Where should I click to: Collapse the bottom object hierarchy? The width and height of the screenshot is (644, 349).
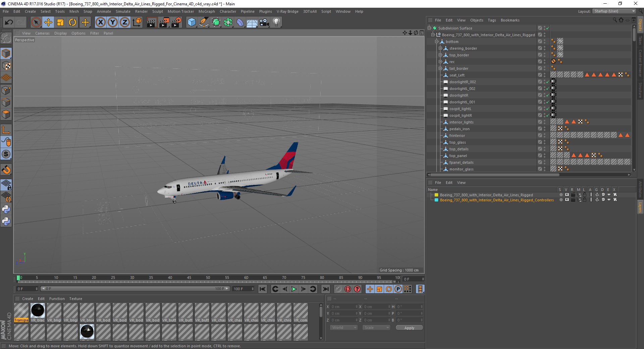[437, 42]
